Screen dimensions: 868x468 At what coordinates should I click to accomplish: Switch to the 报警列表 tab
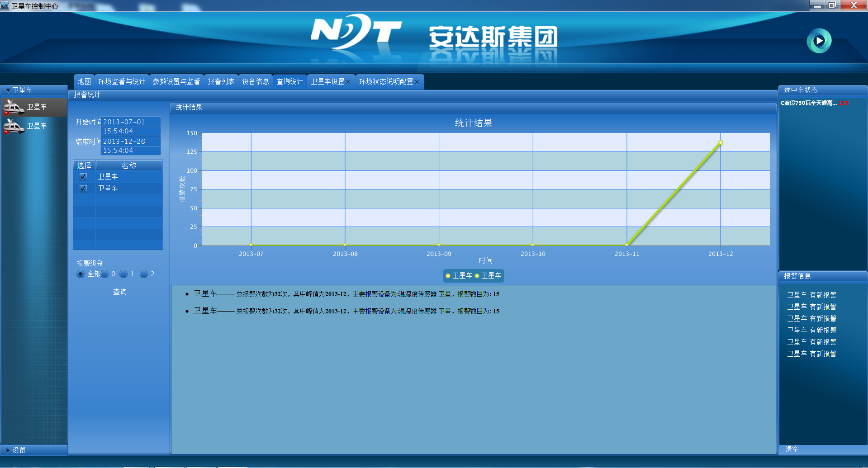[221, 82]
